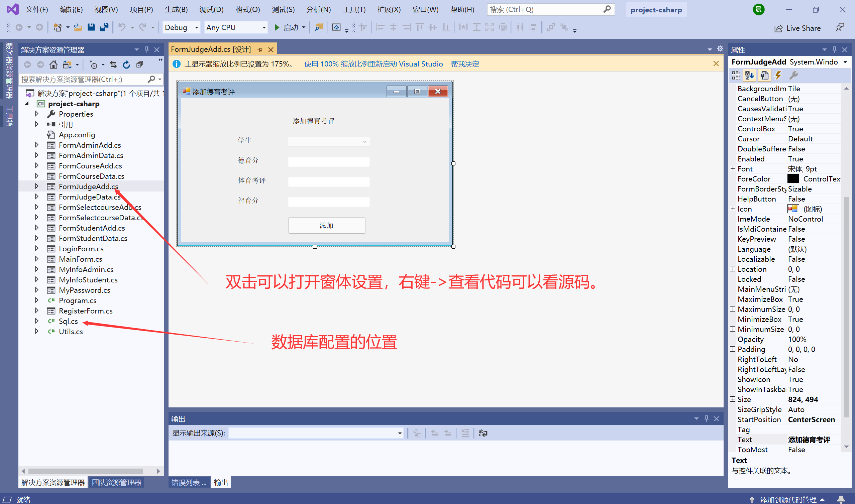The image size is (855, 504).
Task: Click the Undo arrow in toolbar
Action: (122, 27)
